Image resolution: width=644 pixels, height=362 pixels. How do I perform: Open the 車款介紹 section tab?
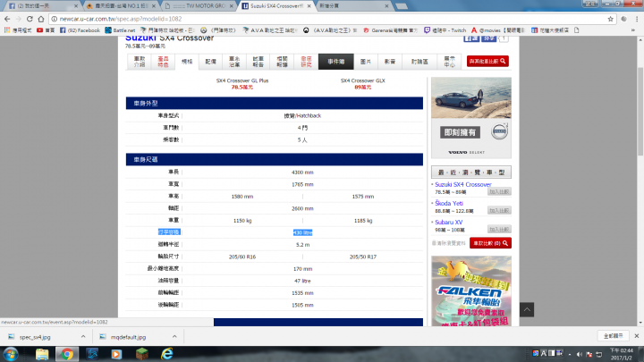pos(140,62)
